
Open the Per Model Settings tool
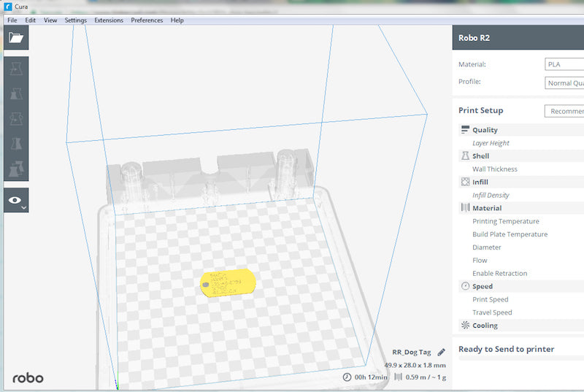pos(17,169)
